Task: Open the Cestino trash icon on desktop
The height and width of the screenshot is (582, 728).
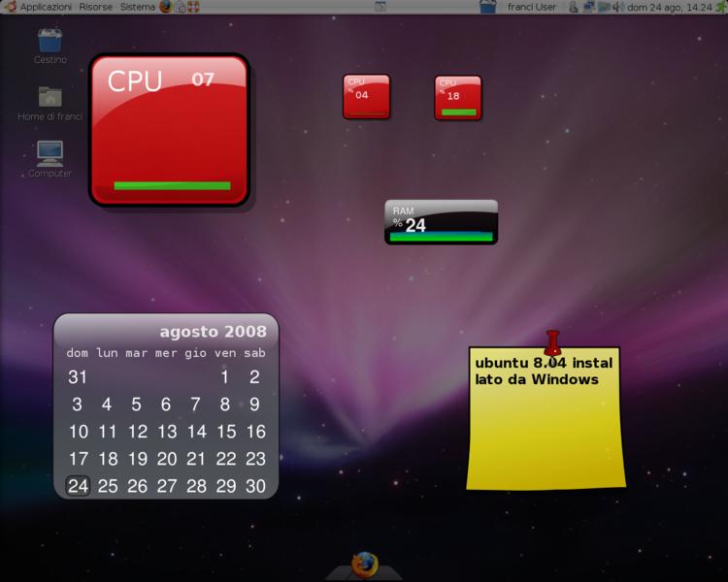Action: (50, 43)
